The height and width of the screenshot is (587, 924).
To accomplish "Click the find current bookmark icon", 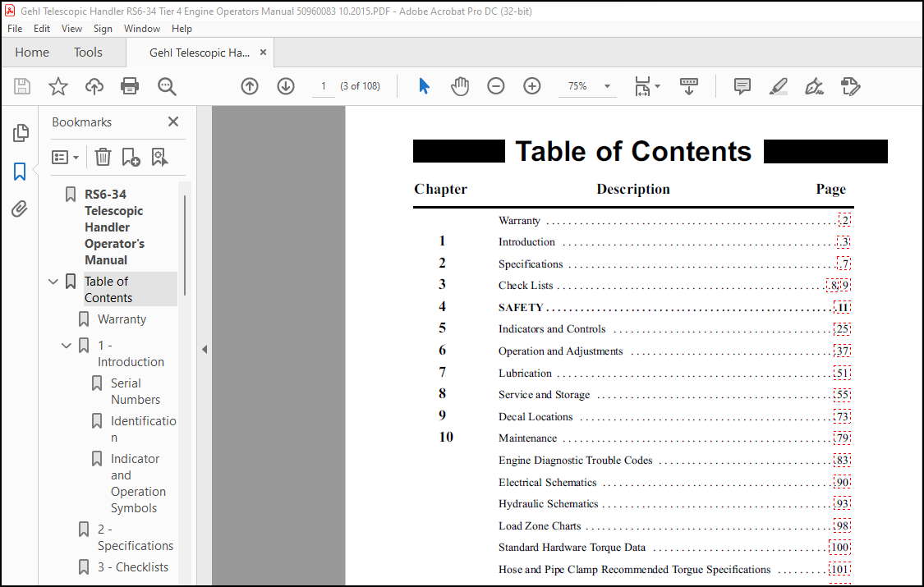I will [159, 157].
